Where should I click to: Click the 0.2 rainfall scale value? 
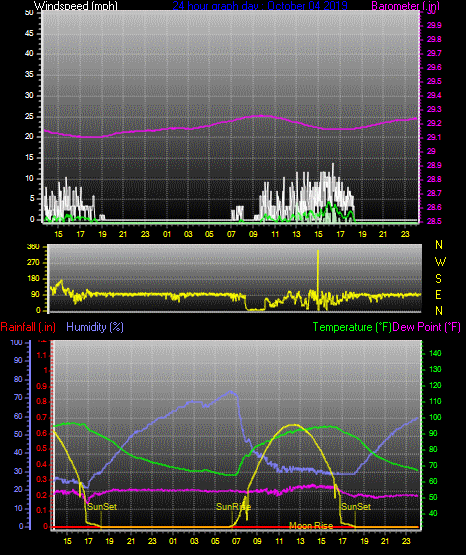coord(42,495)
